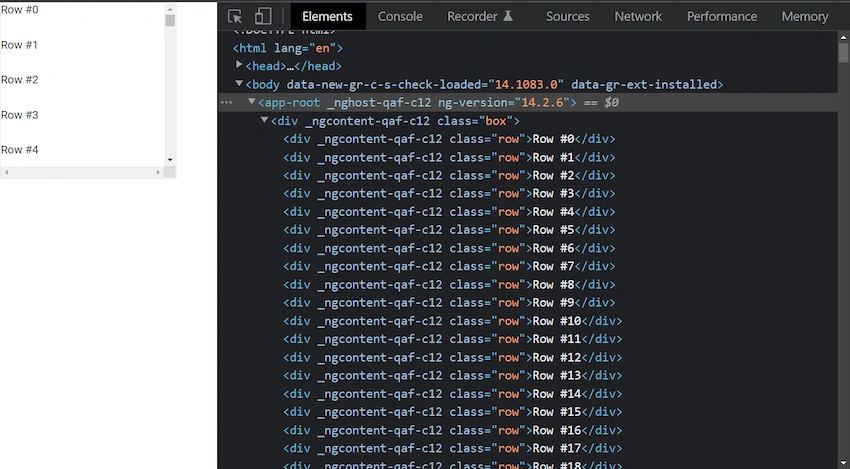Click the Elements panel scrollbar down arrow
This screenshot has width=850, height=469.
(x=843, y=463)
